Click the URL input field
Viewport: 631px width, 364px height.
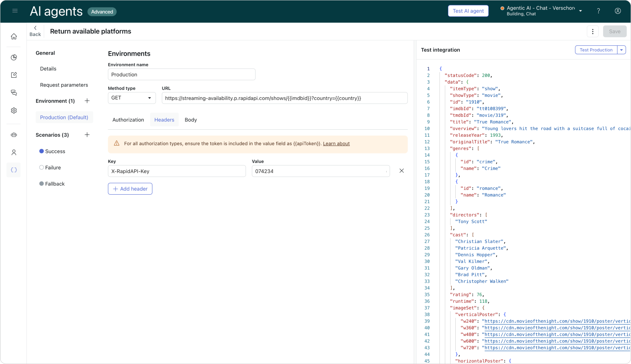(284, 98)
